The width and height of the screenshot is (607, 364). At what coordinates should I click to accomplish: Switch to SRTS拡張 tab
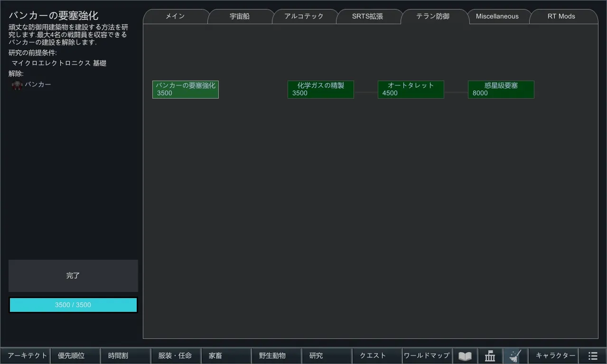pos(367,17)
